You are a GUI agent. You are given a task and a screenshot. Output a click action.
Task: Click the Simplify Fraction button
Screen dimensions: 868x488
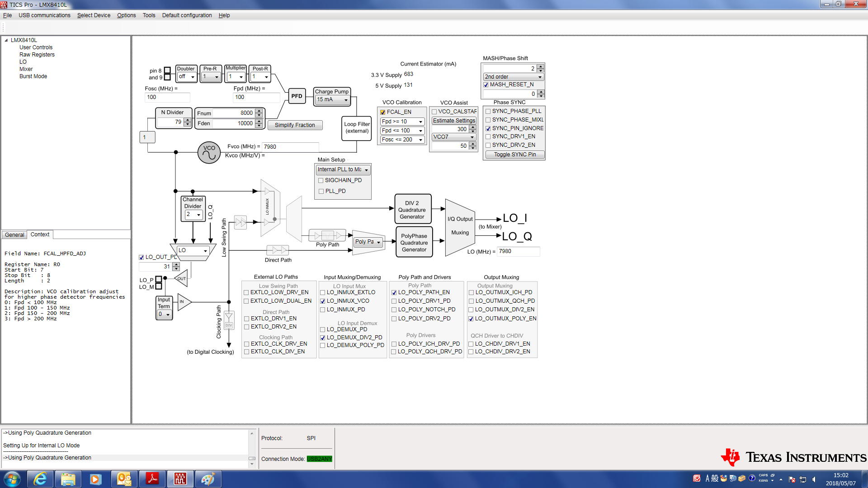pos(295,125)
